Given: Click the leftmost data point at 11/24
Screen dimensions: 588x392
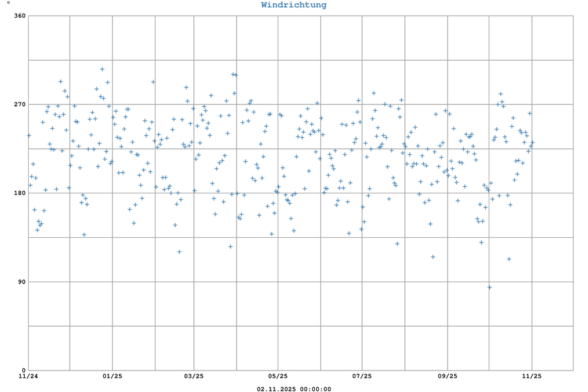Looking at the screenshot, I should tap(29, 135).
